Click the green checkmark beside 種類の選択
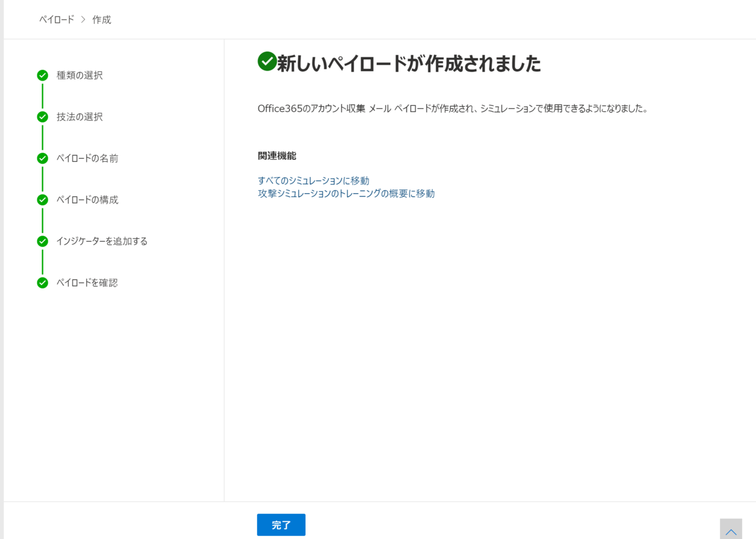Screen dimensions: 756x539 [42, 75]
